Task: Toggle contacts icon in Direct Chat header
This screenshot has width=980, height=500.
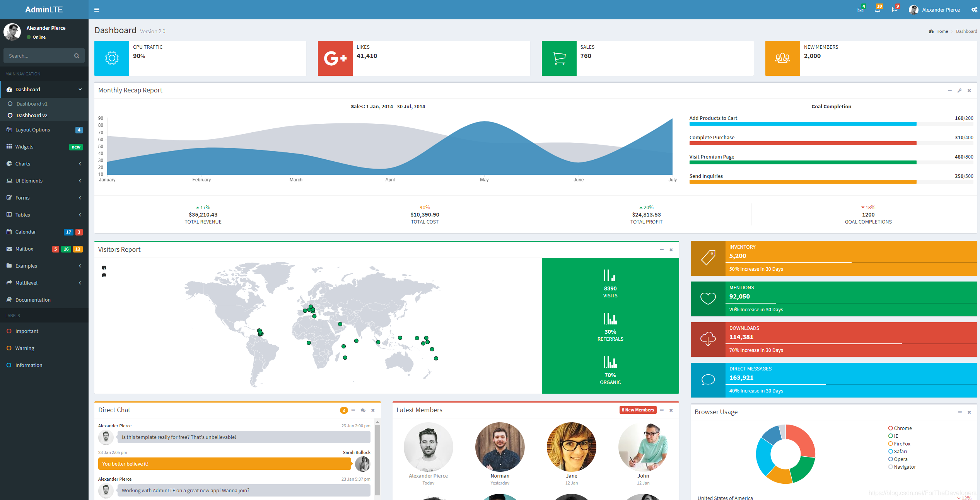Action: (363, 410)
